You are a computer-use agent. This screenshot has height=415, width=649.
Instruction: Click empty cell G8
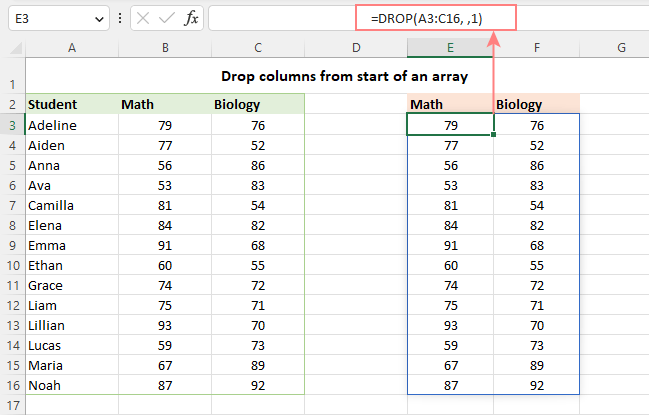[x=614, y=225]
